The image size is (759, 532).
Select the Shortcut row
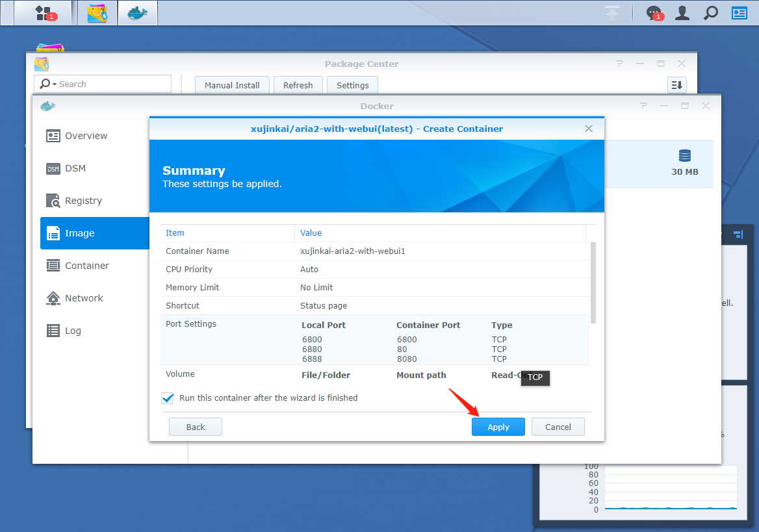375,305
